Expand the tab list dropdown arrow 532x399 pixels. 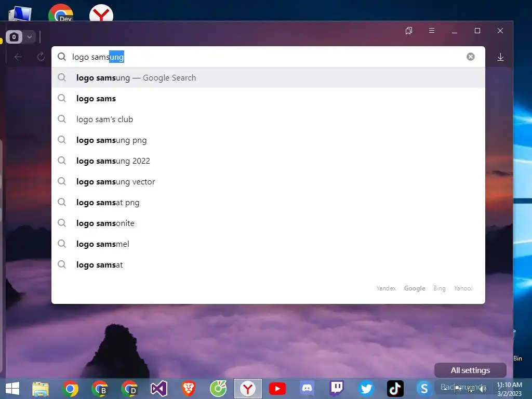30,37
